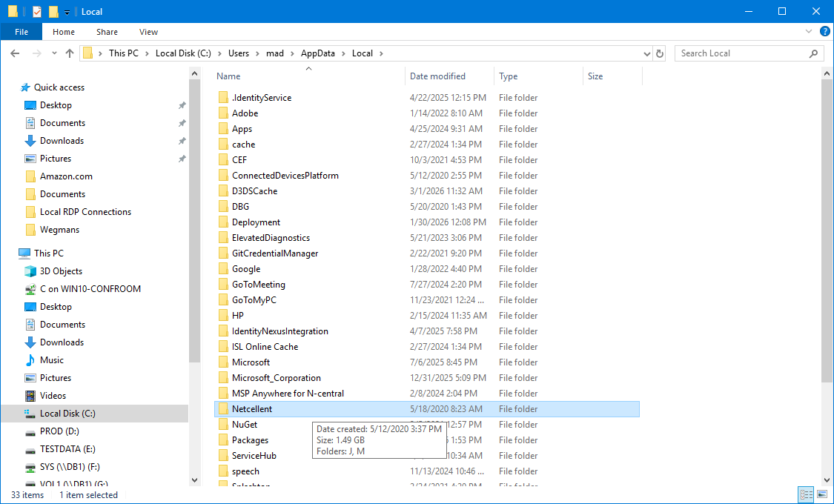
Task: Open the address bar history dropdown
Action: point(646,53)
